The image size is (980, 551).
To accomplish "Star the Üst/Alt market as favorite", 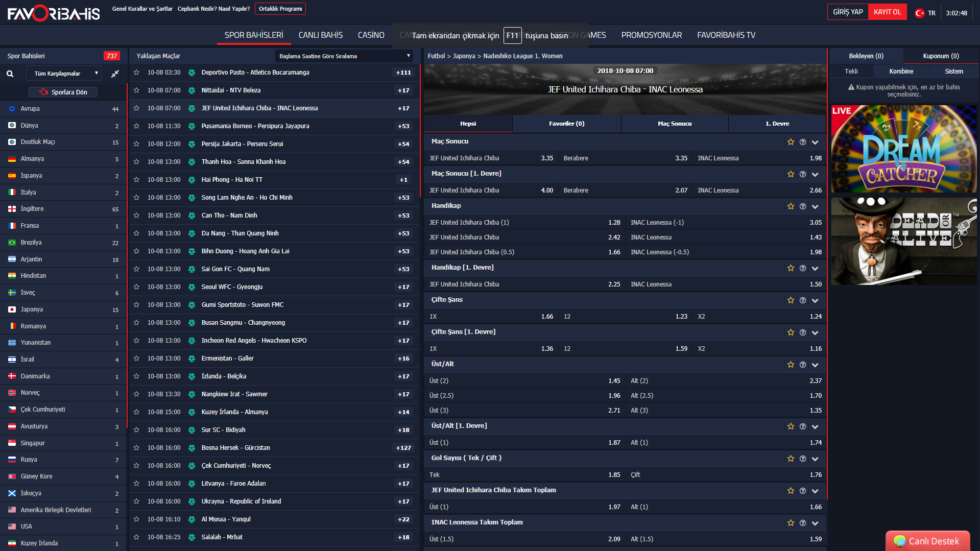I will coord(791,365).
